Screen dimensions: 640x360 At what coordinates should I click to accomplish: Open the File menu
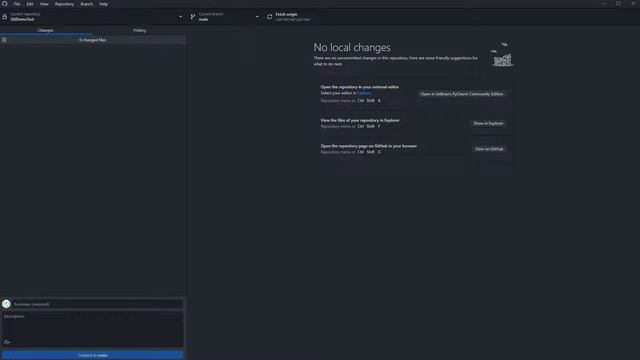(17, 4)
